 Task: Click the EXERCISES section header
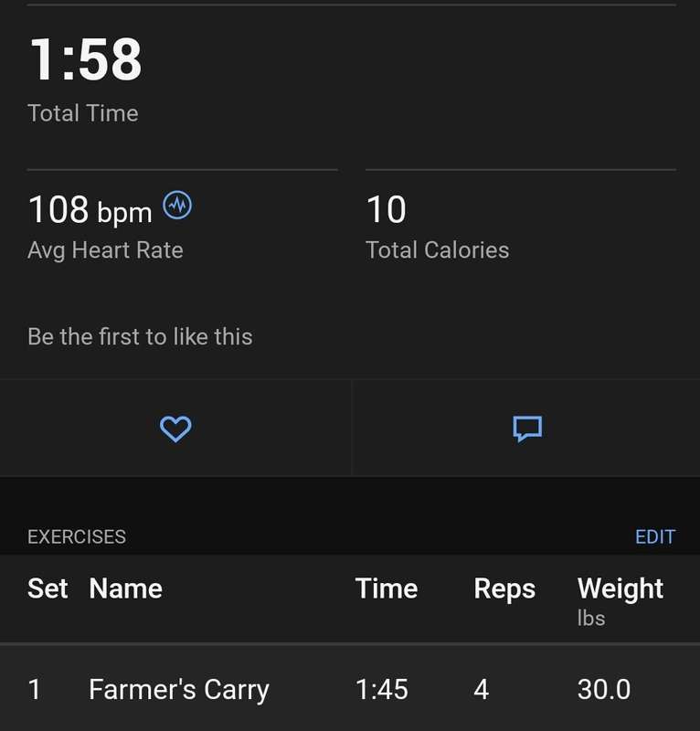(x=77, y=536)
